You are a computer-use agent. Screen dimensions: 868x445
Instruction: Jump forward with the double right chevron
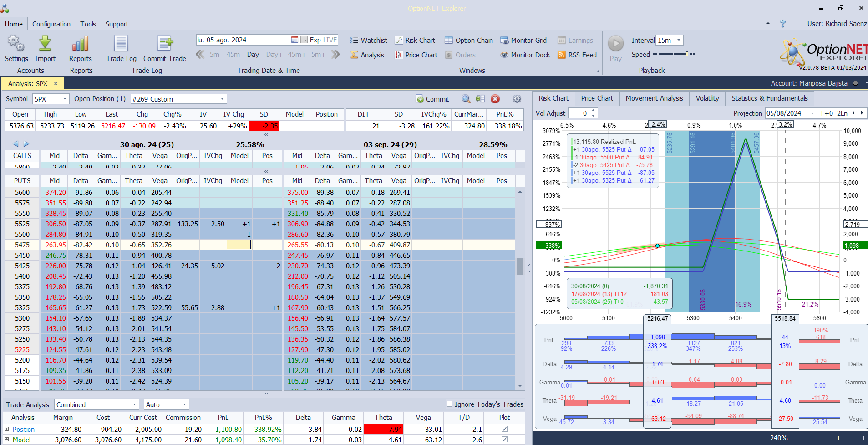(x=335, y=55)
